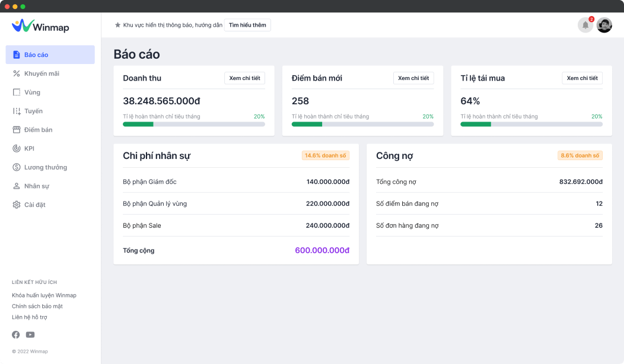Click the Cài đặt gear icon
The image size is (624, 364).
point(17,205)
